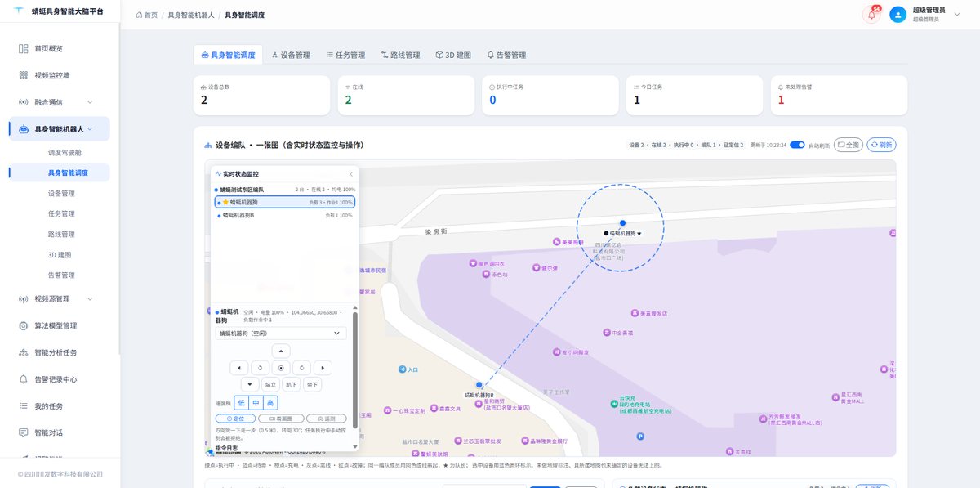Open the notification bell with badge 54

(x=871, y=14)
